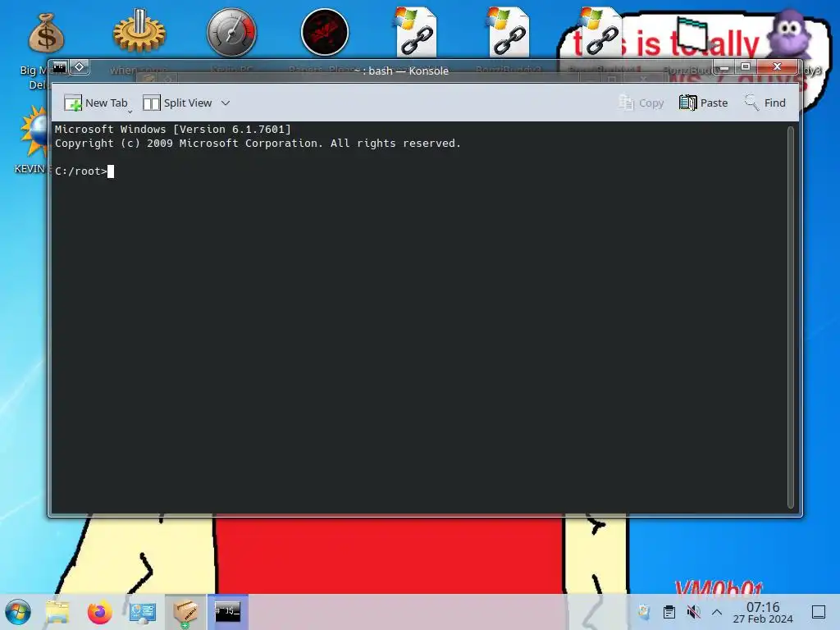Viewport: 840px width, 630px height.
Task: Minimize the Konsole window
Action: (724, 67)
